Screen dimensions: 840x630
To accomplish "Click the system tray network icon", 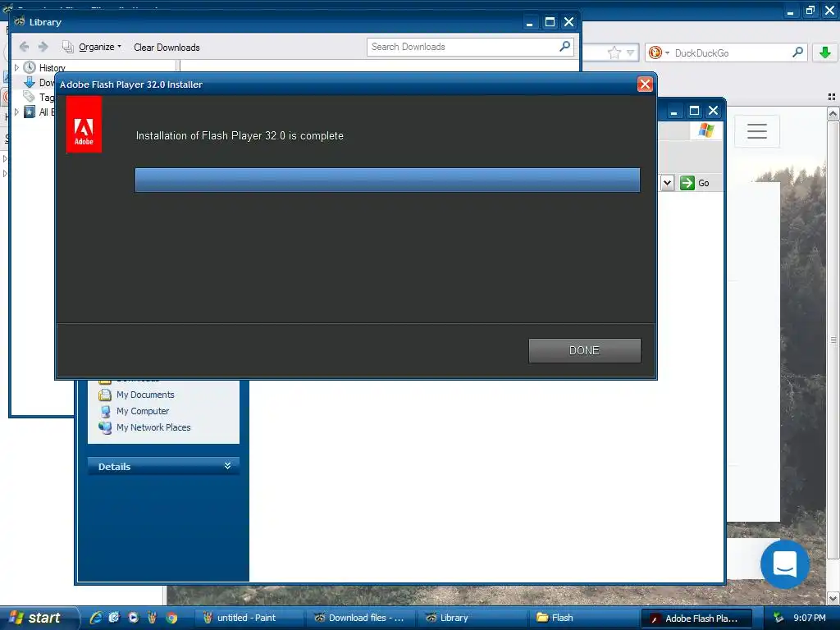I will (778, 618).
